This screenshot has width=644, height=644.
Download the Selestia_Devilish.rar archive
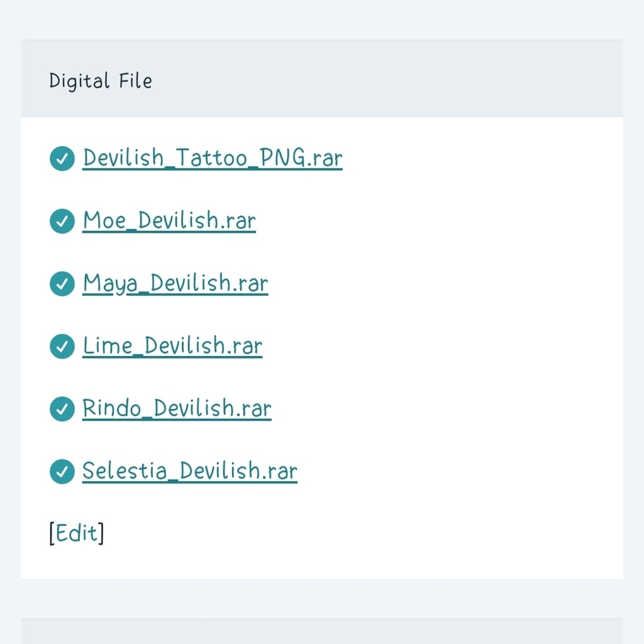click(189, 470)
